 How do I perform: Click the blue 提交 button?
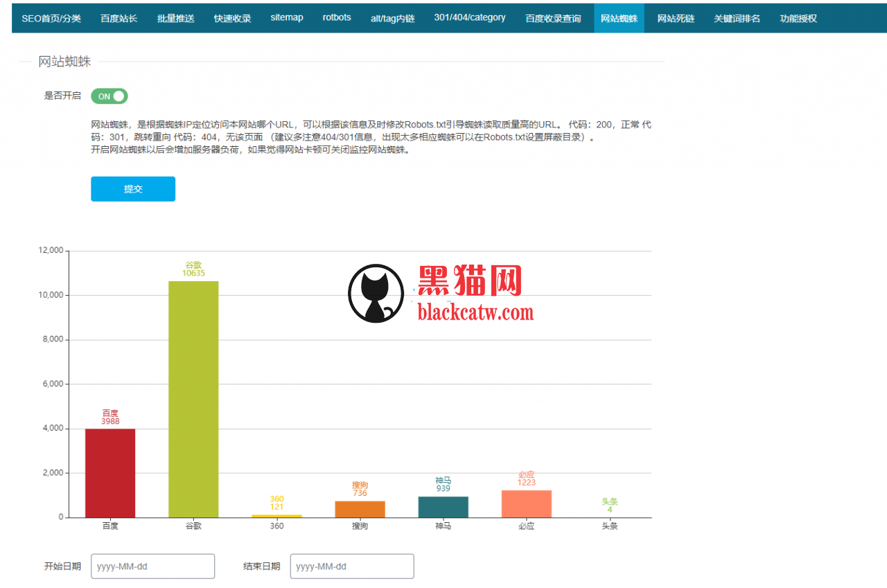[x=133, y=189]
